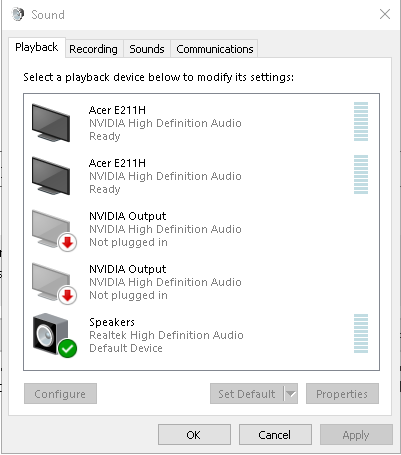Click first Not plugged in status
The height and width of the screenshot is (455, 401).
[x=128, y=242]
